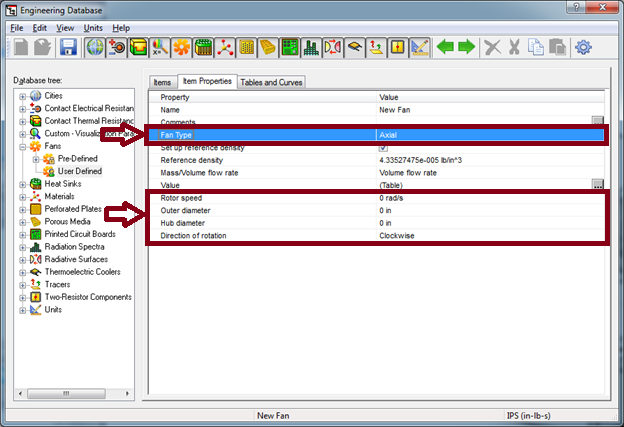The height and width of the screenshot is (427, 624).
Task: Click the Fans toolbar icon
Action: click(x=181, y=47)
